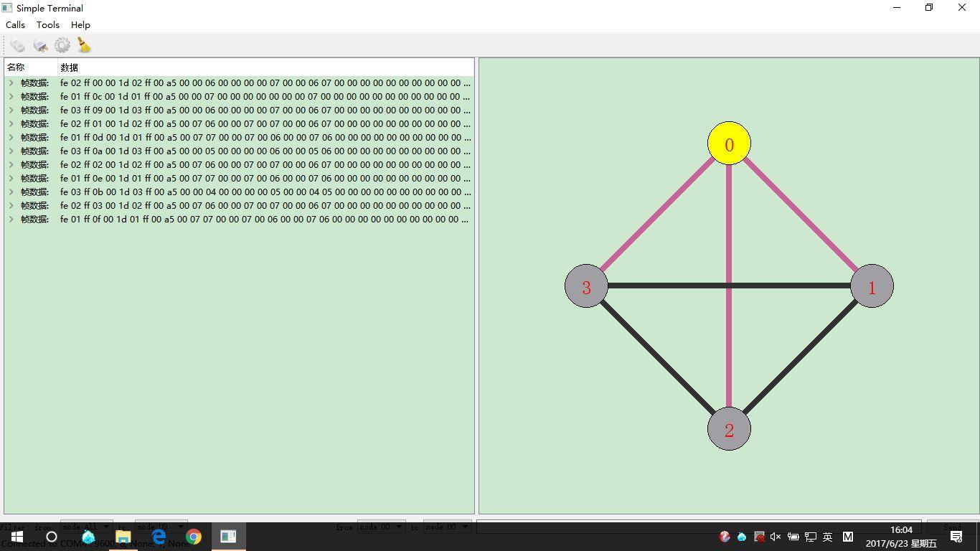The image size is (980, 551).
Task: Click the battery tray icon
Action: coord(793,537)
